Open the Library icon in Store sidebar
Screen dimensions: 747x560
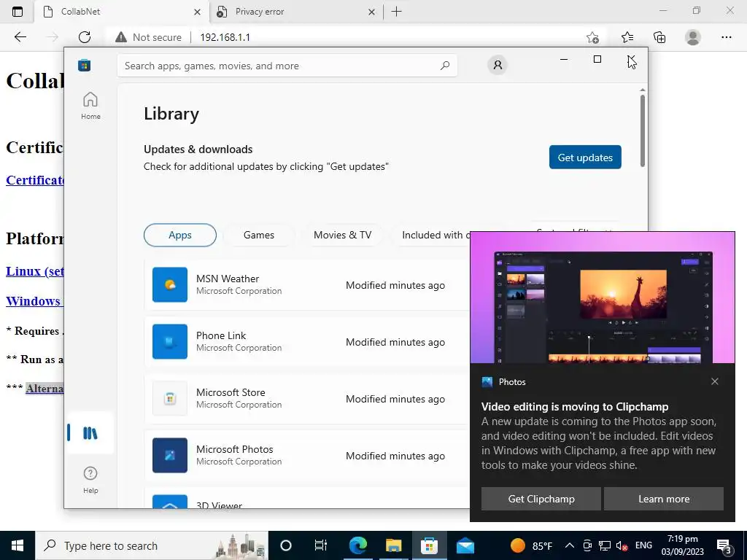(90, 433)
